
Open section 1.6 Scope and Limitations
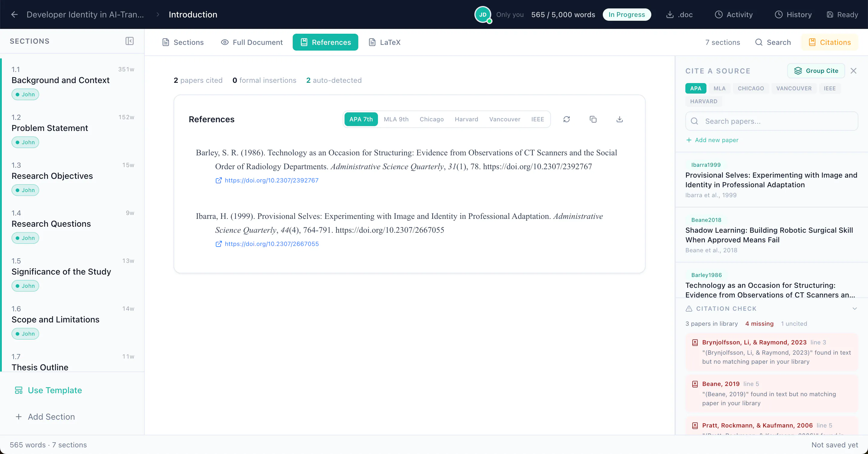[73, 322]
